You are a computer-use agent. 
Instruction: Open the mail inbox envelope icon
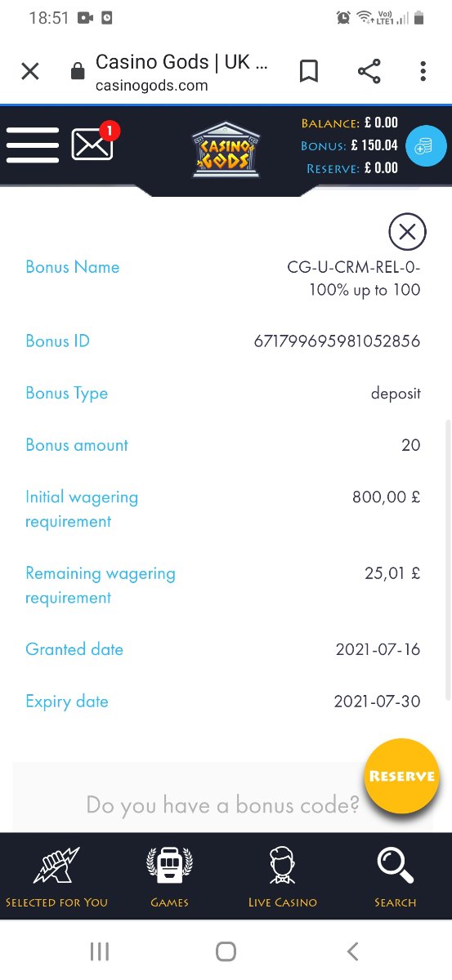click(92, 145)
